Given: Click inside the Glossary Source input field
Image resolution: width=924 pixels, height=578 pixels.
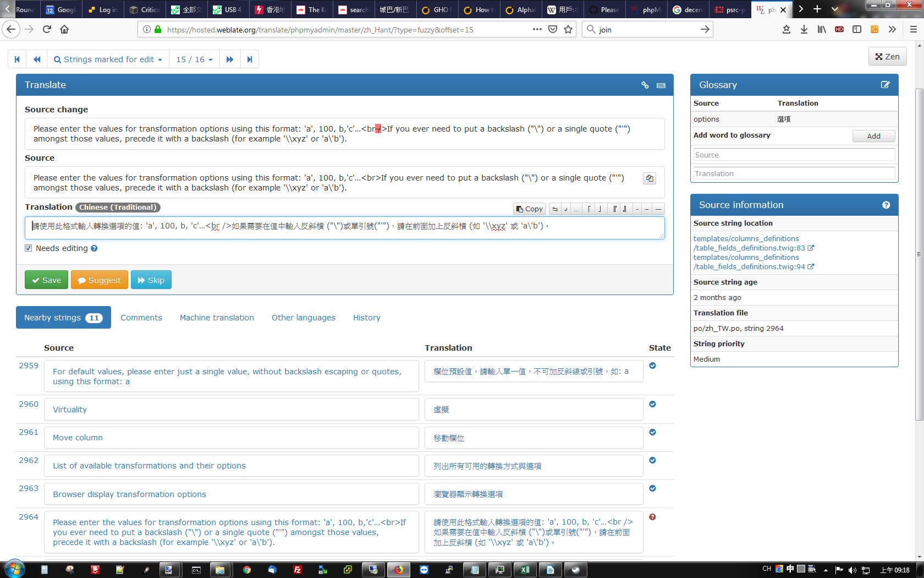Looking at the screenshot, I should (794, 155).
